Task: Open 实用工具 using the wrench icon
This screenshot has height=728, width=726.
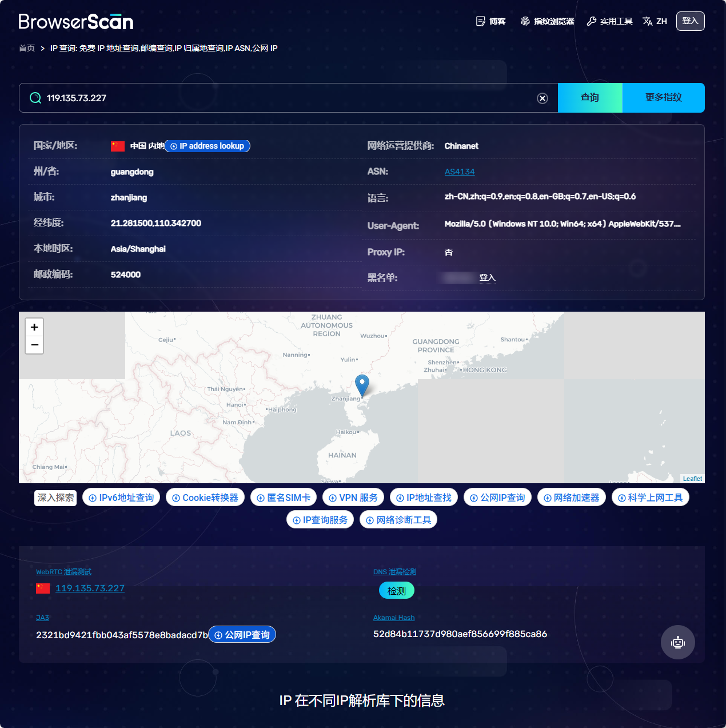Action: point(591,21)
